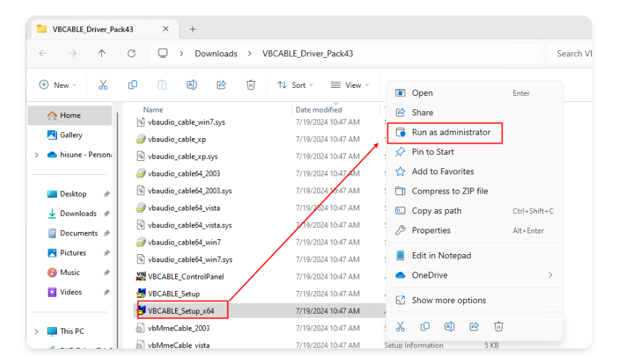Click the Share icon in the toolbar

coord(221,84)
